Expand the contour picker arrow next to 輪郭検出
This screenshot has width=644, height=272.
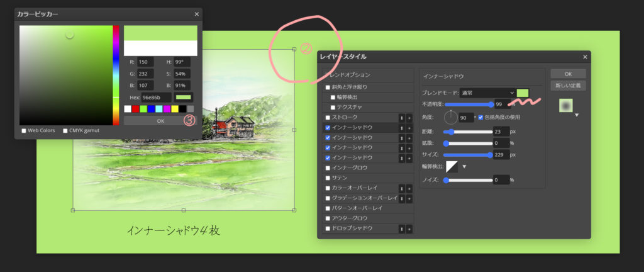click(x=465, y=167)
